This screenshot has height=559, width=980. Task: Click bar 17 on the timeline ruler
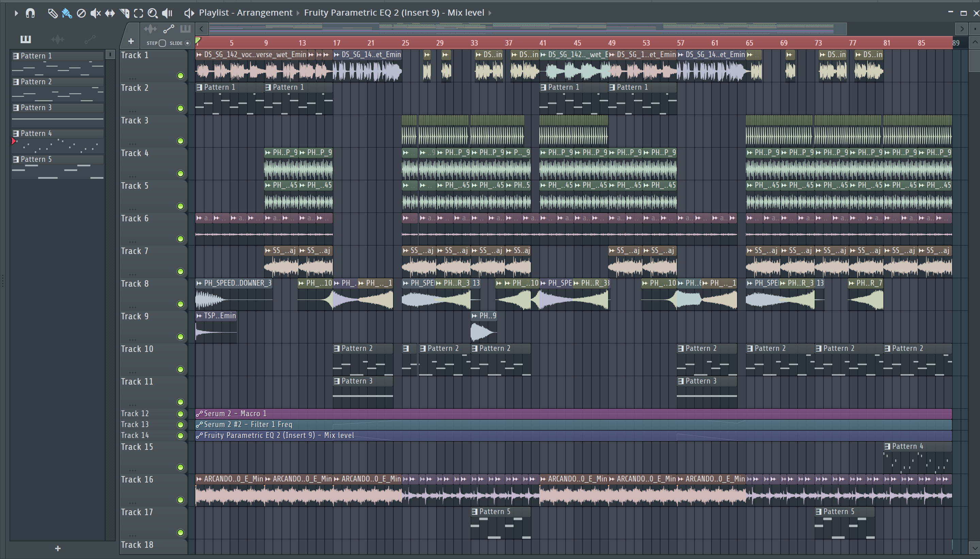[x=337, y=43]
